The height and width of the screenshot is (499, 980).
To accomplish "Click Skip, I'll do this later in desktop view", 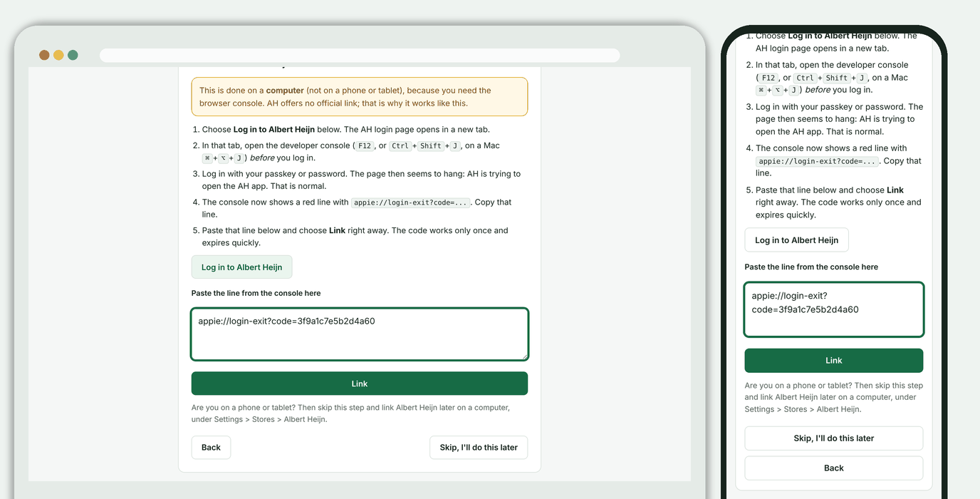I will [x=479, y=448].
